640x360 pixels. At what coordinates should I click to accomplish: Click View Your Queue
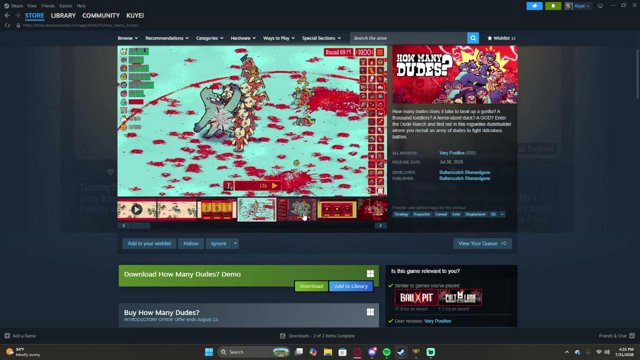[x=482, y=244]
